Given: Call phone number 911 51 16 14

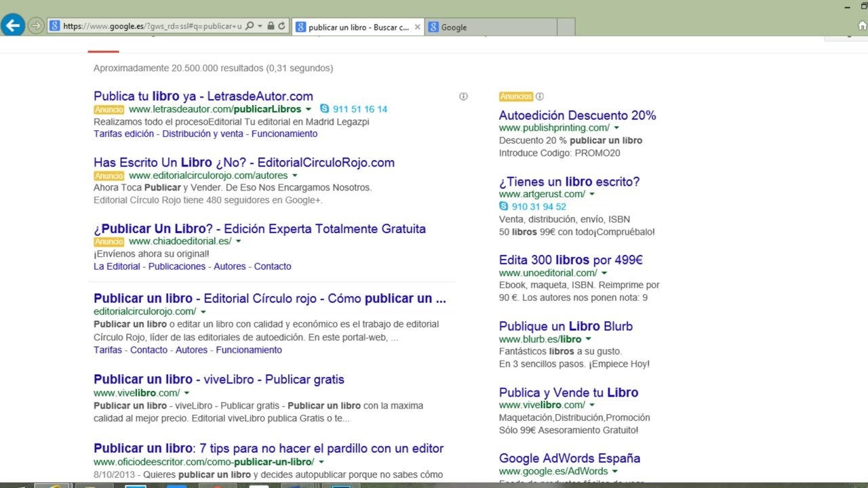Looking at the screenshot, I should [x=360, y=109].
